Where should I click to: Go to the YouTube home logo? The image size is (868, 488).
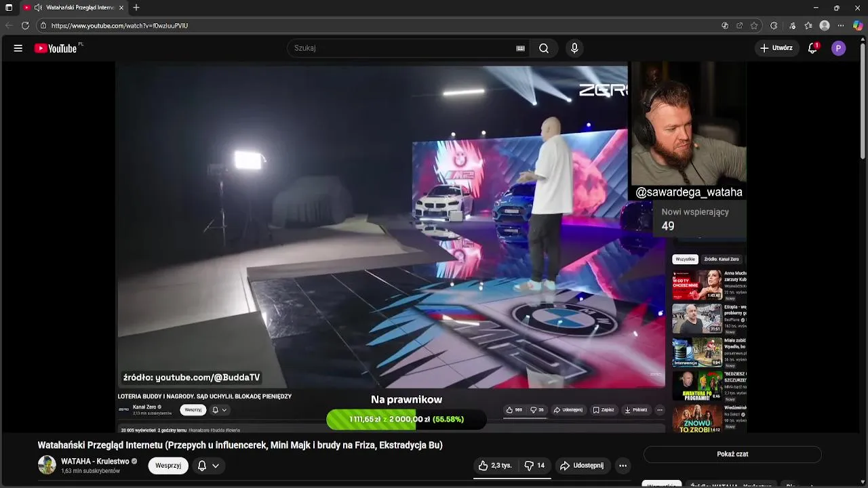pos(55,48)
